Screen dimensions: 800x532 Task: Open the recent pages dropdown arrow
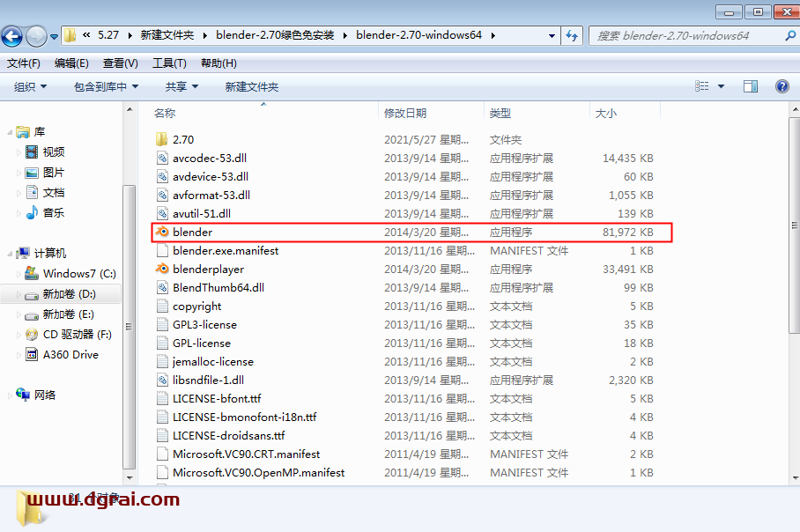coord(54,37)
